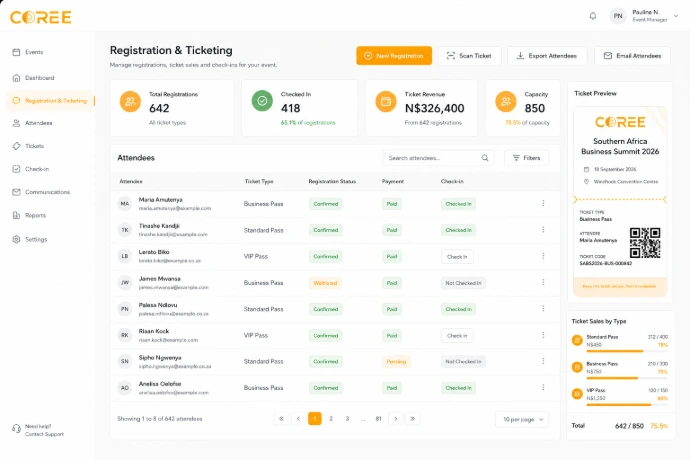Sort by Ticket Type column header
This screenshot has height=460, width=690.
tap(259, 181)
